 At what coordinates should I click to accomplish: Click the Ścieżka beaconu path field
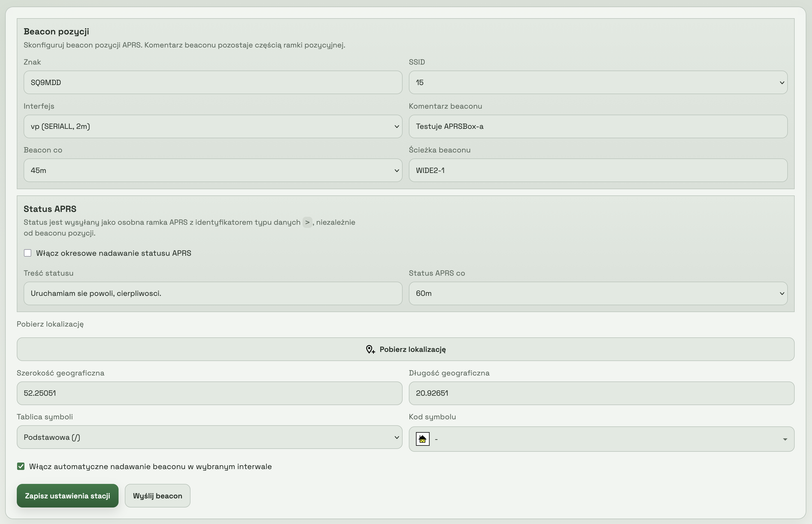coord(598,170)
